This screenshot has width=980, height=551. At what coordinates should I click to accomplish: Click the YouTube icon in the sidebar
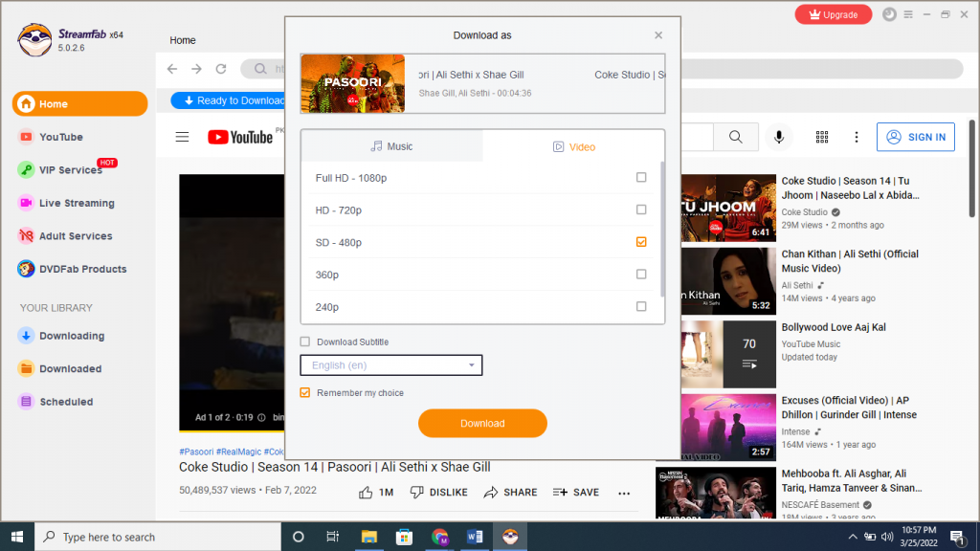[26, 137]
